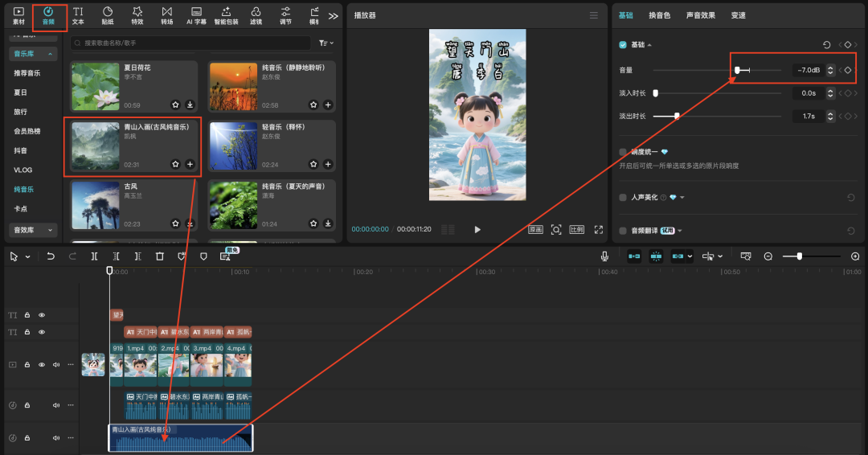This screenshot has height=455, width=868.
Task: Enable the 响度统一 checkbox
Action: point(623,152)
